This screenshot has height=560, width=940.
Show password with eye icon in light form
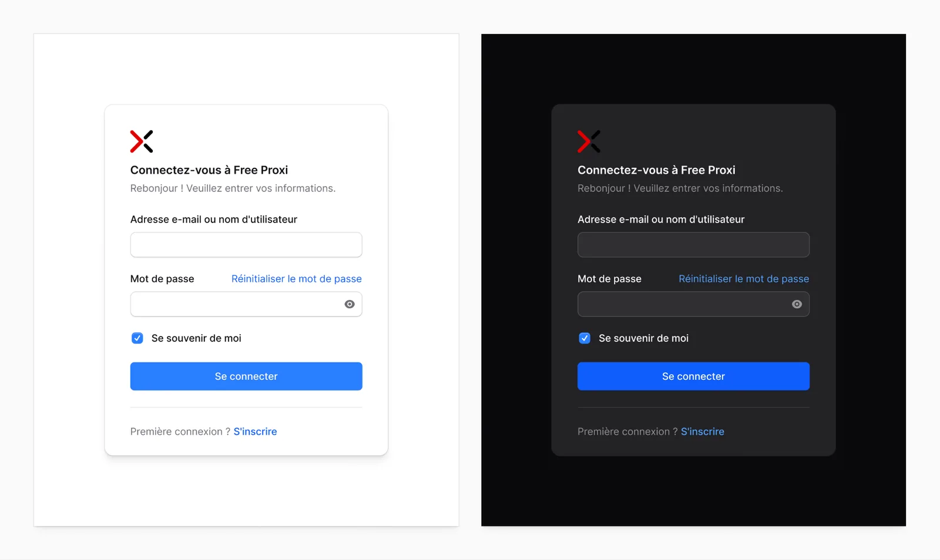tap(350, 304)
